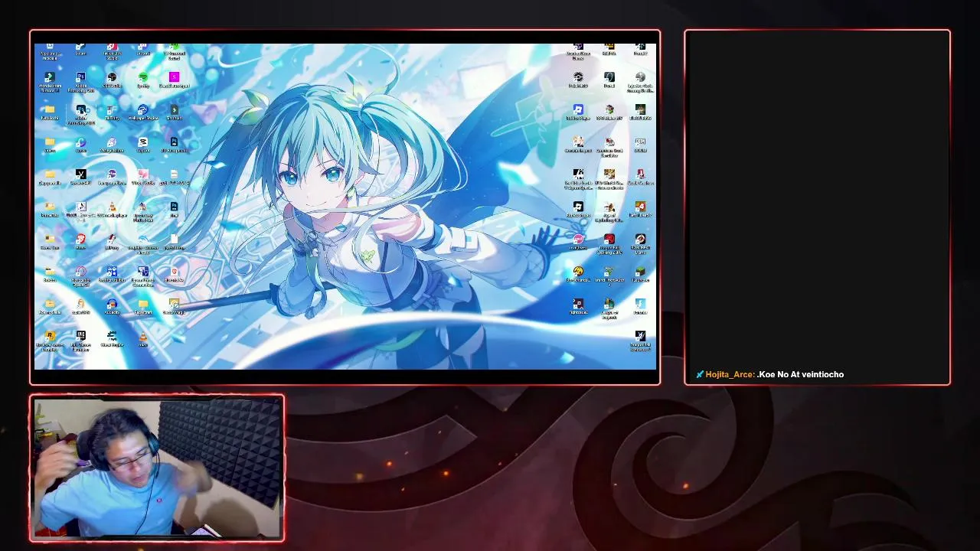Image resolution: width=980 pixels, height=551 pixels.
Task: Open the Minecraft grass block icon
Action: coord(640,271)
